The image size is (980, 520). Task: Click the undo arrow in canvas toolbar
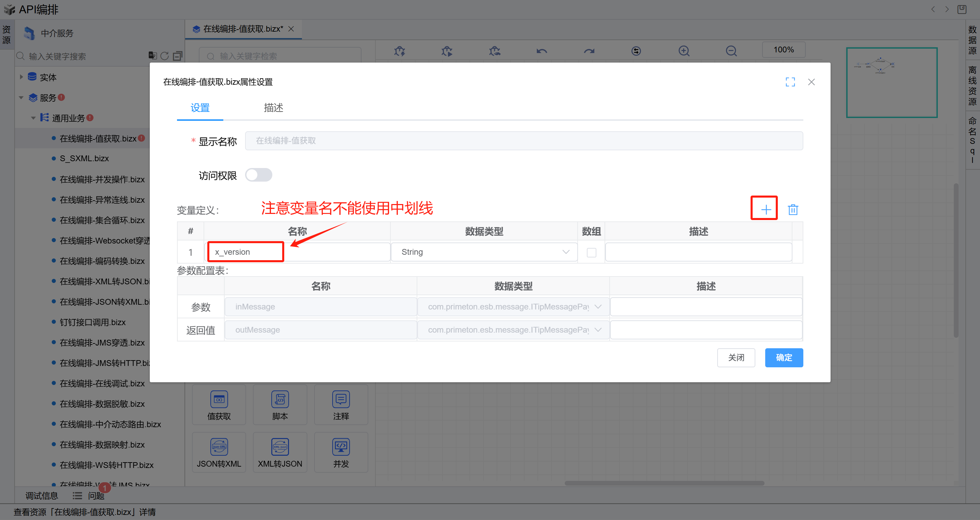(542, 51)
